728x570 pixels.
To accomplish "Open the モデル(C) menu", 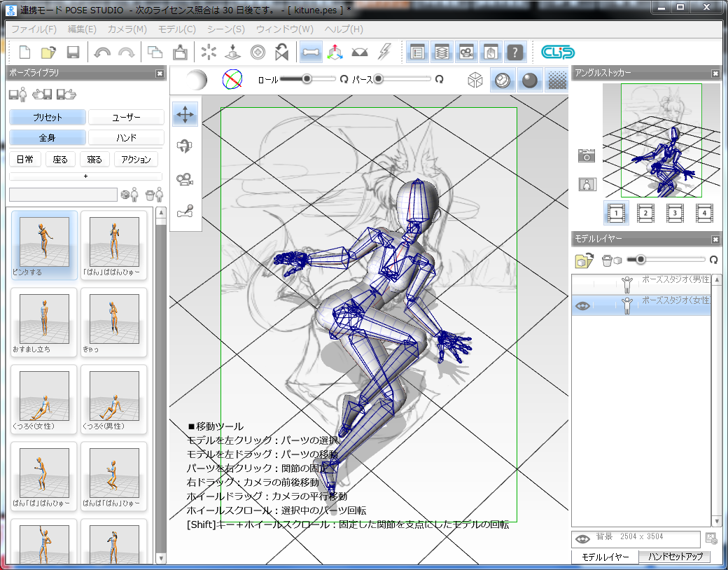I will coord(177,29).
